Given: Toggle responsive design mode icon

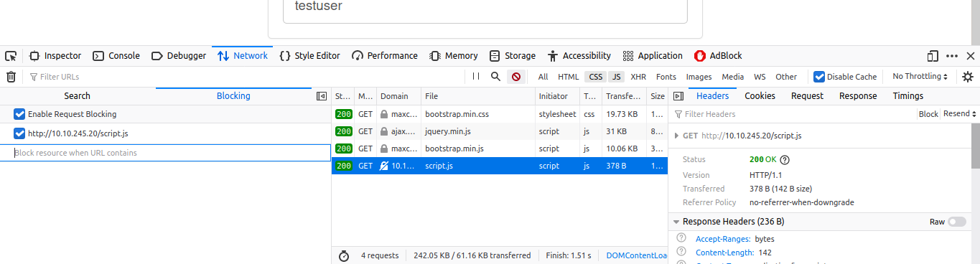Looking at the screenshot, I should point(933,56).
